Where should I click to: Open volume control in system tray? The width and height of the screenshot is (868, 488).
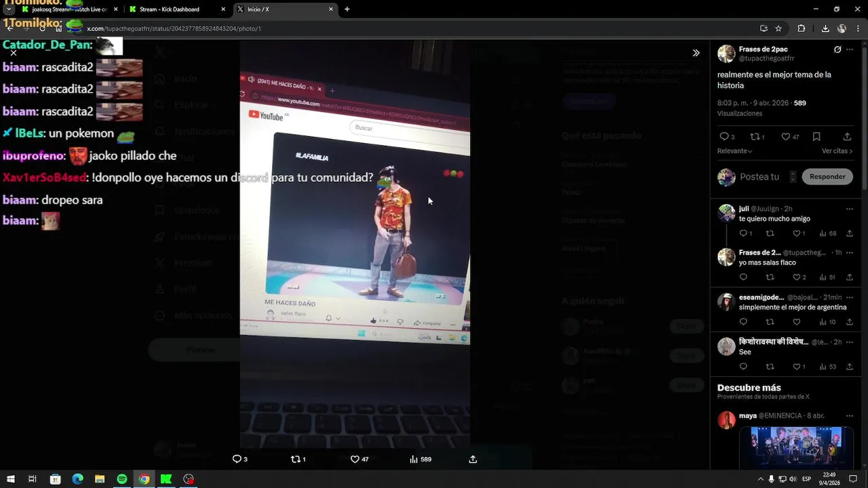coord(792,479)
